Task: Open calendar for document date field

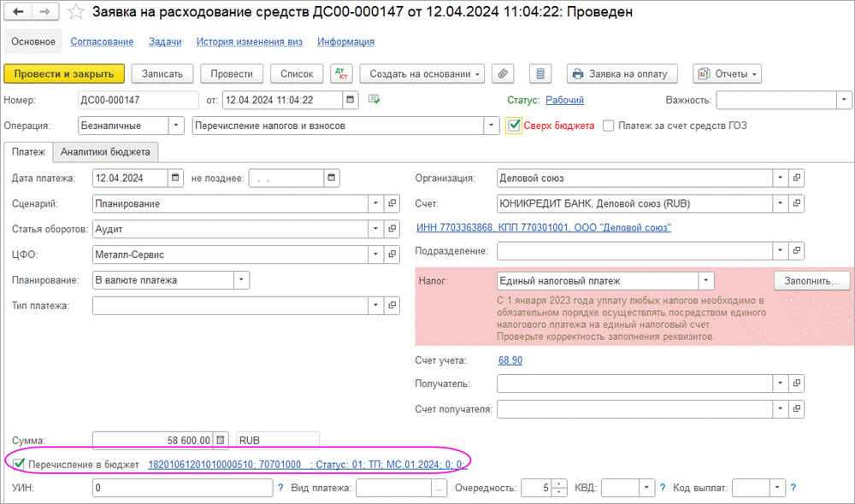Action: (x=351, y=100)
